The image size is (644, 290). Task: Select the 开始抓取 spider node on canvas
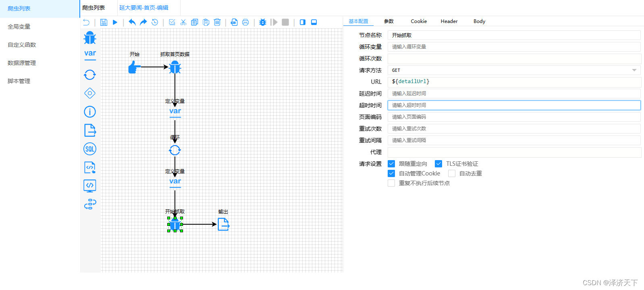(175, 224)
